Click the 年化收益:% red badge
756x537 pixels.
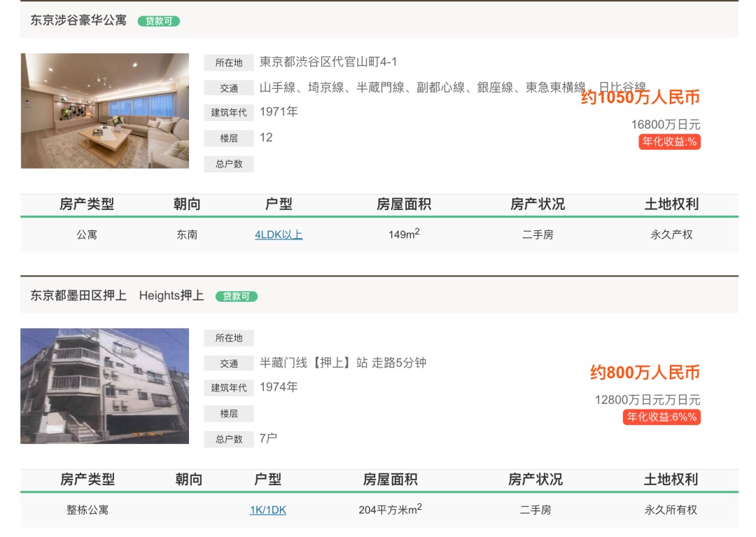(670, 141)
